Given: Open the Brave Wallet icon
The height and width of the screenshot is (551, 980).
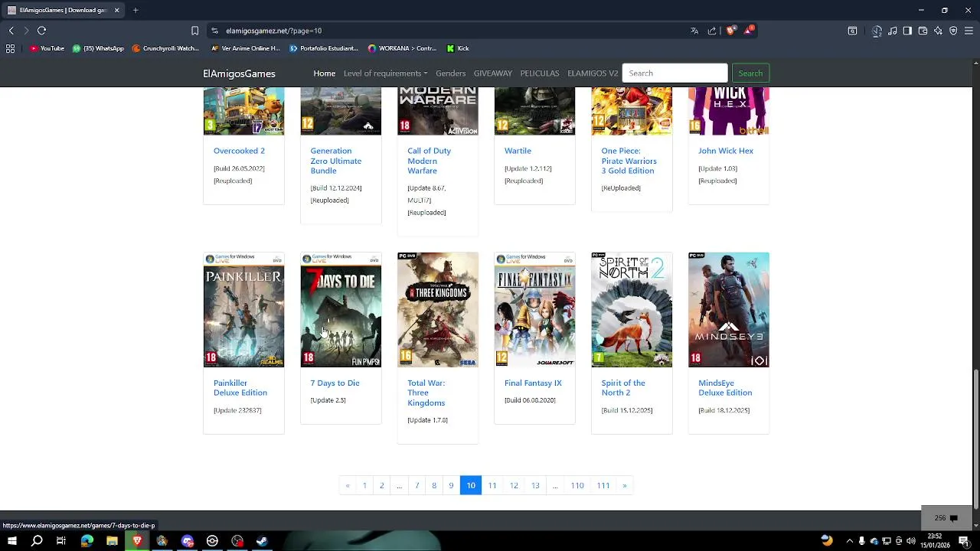Looking at the screenshot, I should (923, 31).
